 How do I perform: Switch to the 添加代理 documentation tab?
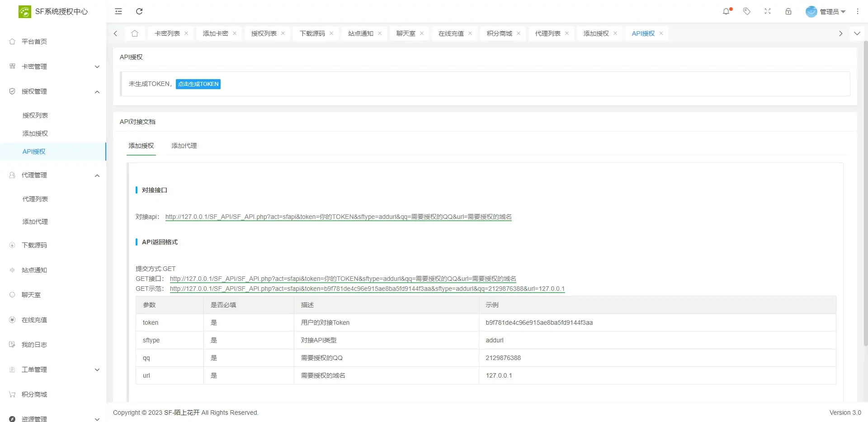184,146
